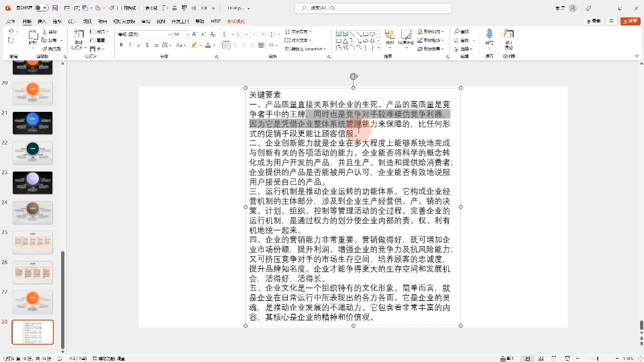Click the Comments speech bubble icon

click(612, 21)
